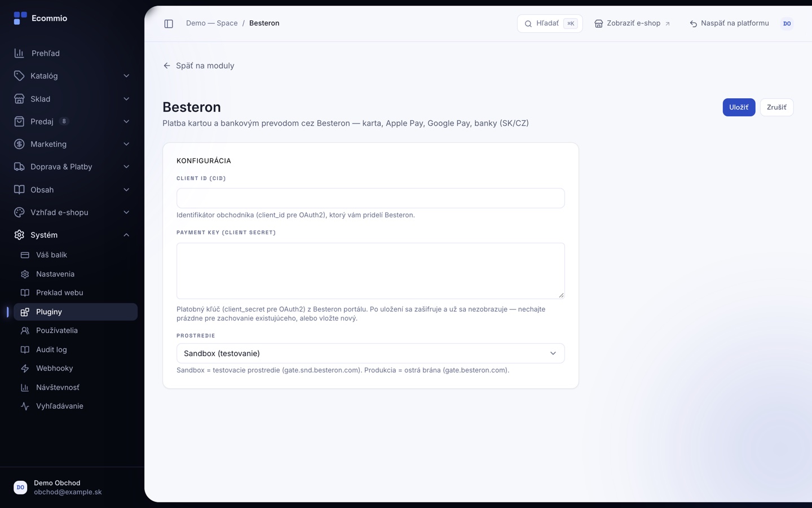Open Preklad webu menu item
812x508 pixels.
point(76,293)
